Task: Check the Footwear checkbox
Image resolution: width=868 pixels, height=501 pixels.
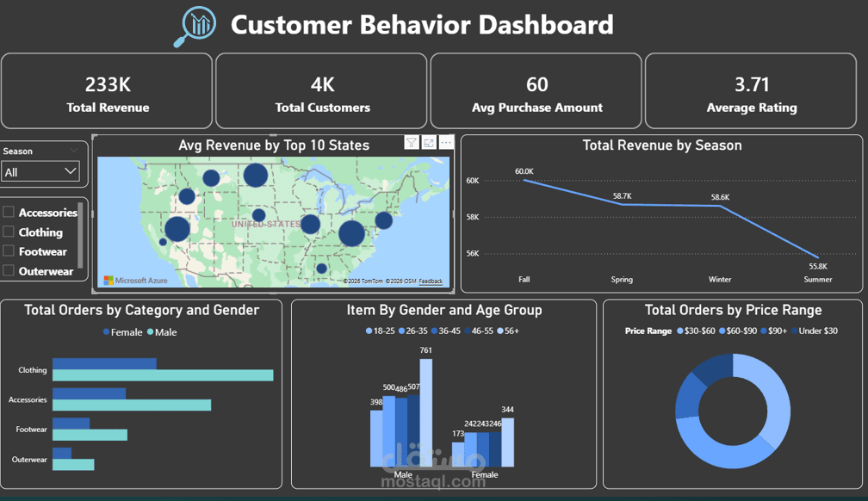Action: 8,251
